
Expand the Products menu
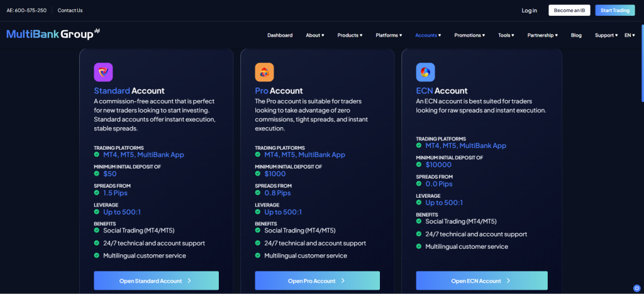[x=350, y=35]
